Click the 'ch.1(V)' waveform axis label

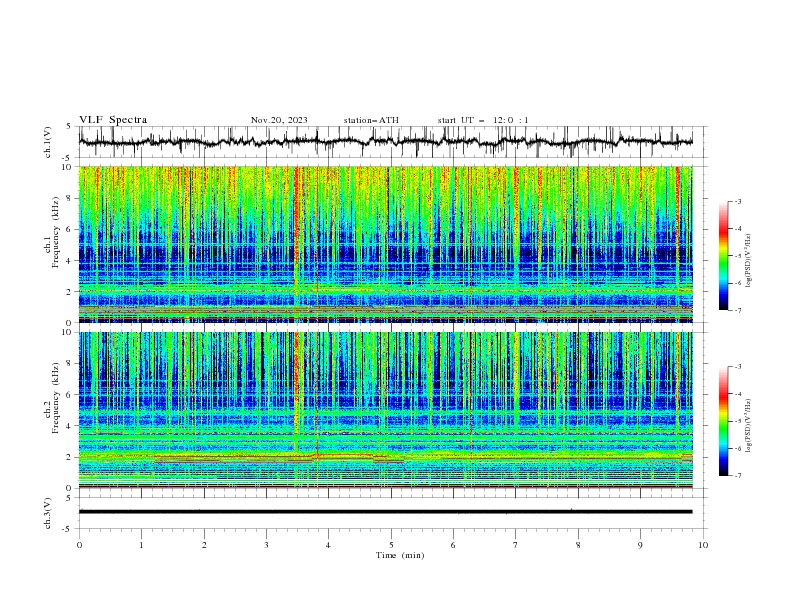click(x=48, y=142)
